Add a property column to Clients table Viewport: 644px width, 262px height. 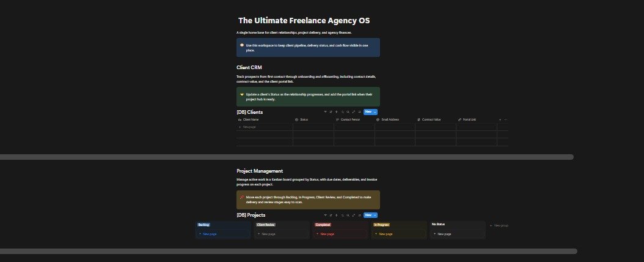point(500,120)
